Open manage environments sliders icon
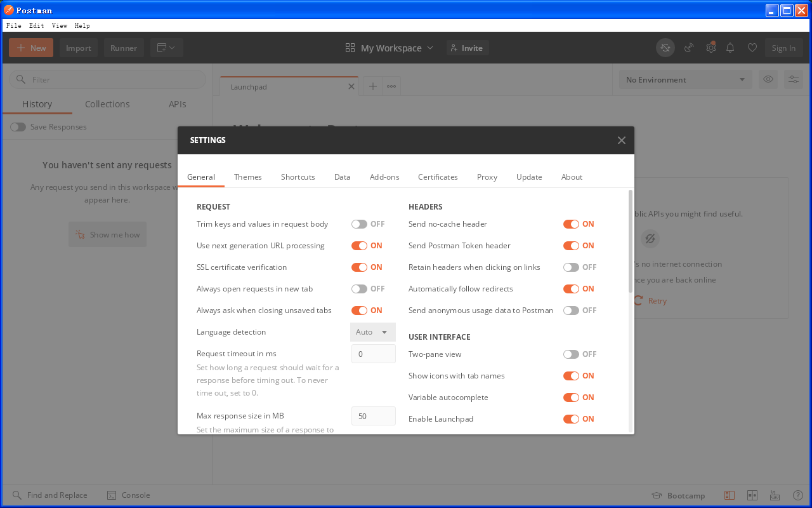The width and height of the screenshot is (812, 508). [x=794, y=79]
